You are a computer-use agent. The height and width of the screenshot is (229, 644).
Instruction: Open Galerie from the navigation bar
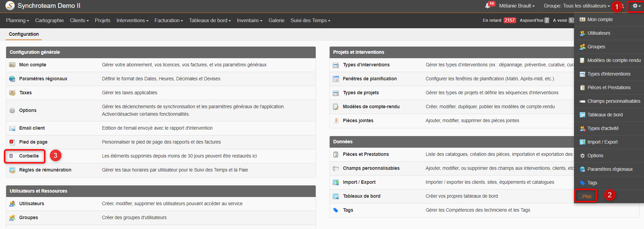(276, 20)
